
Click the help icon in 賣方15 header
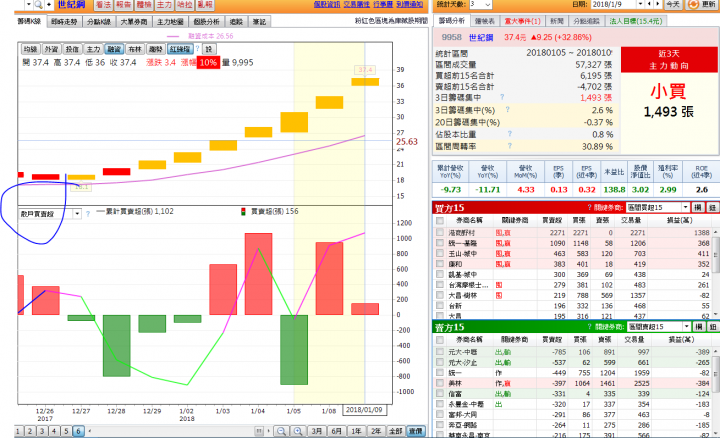[589, 326]
